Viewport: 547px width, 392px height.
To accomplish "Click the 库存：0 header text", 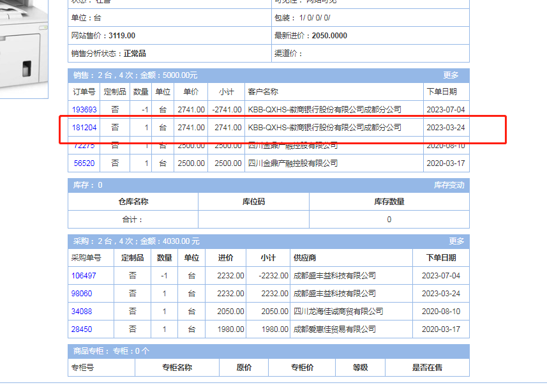I will 88,185.
